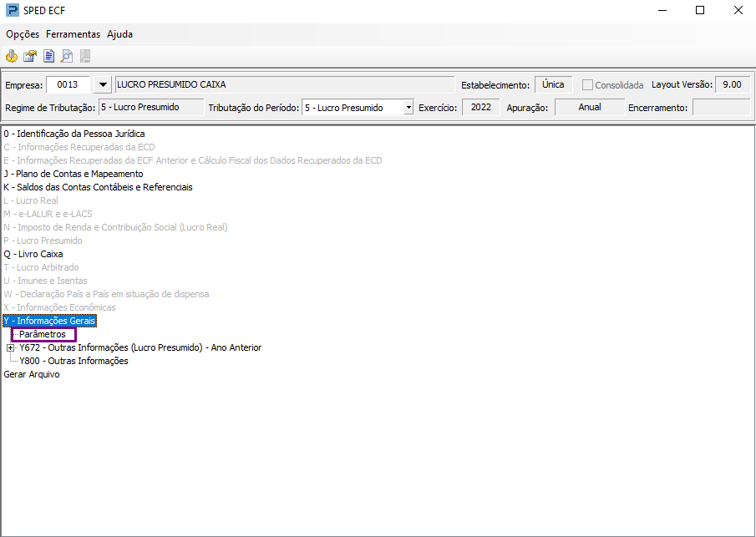The height and width of the screenshot is (537, 756).
Task: Select M - e-LALUR e e-LACS
Action: click(48, 214)
